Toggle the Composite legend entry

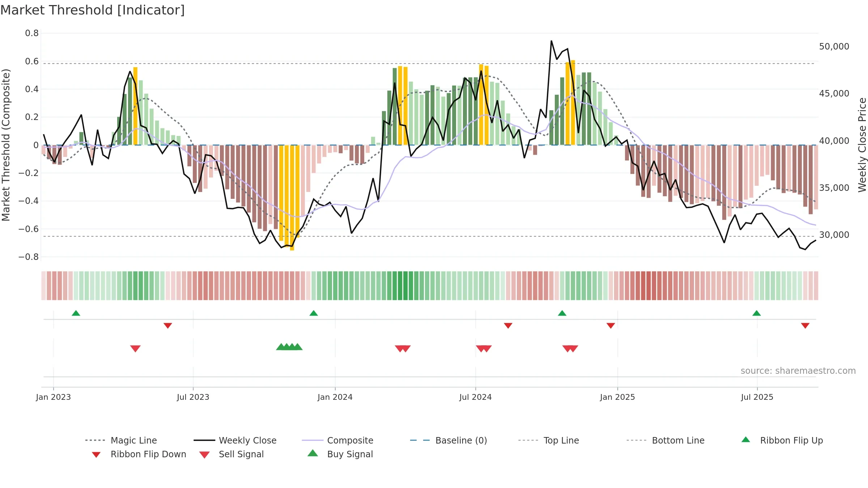pyautogui.click(x=337, y=440)
